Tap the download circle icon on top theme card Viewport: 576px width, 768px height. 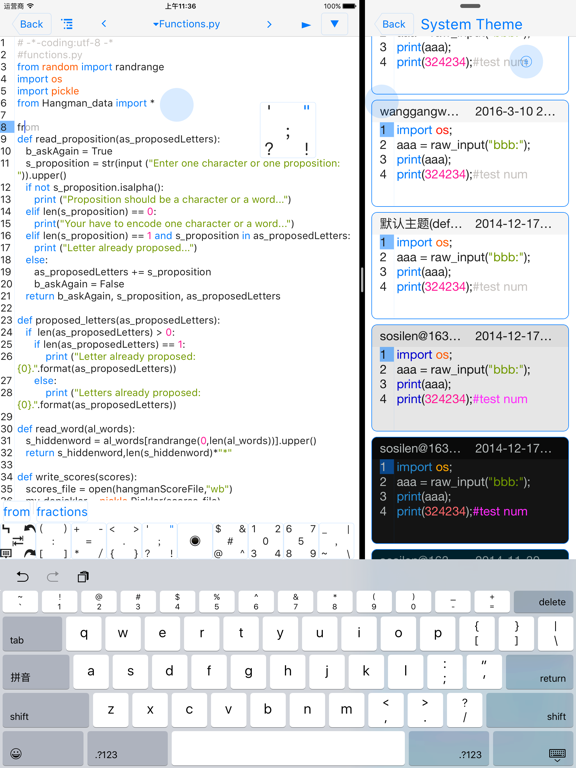click(x=526, y=61)
